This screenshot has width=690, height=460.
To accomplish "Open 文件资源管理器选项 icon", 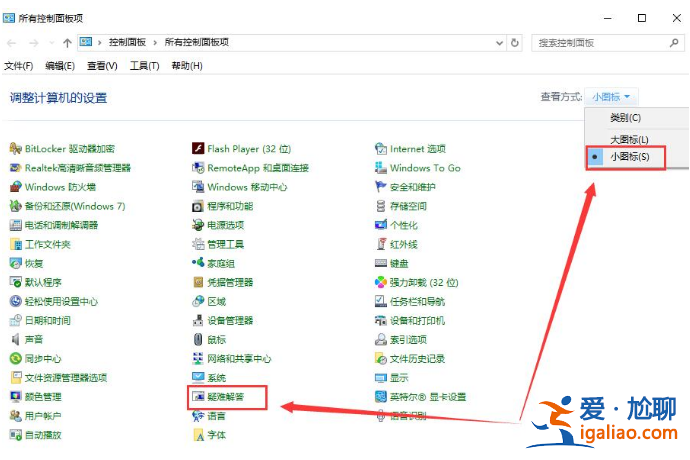I will [15, 378].
